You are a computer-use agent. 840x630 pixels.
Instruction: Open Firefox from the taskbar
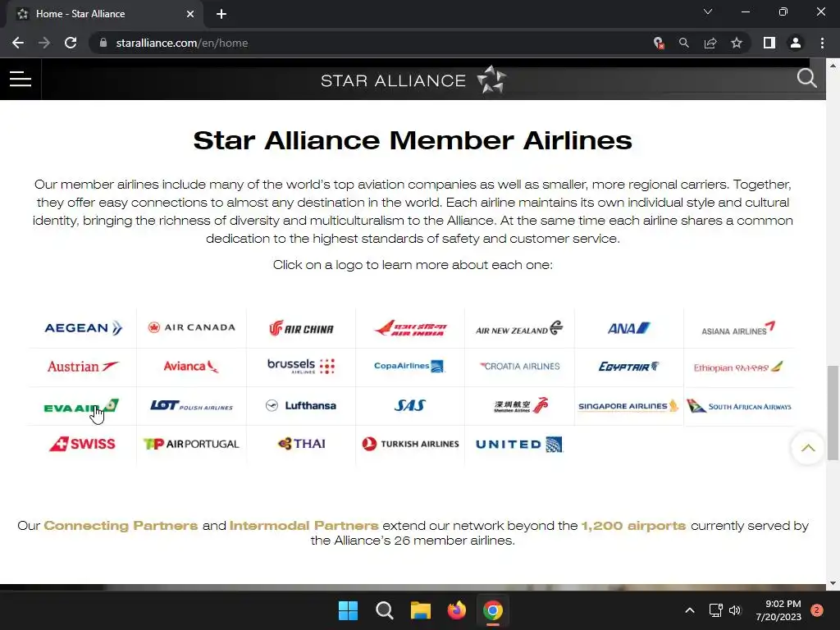457,610
